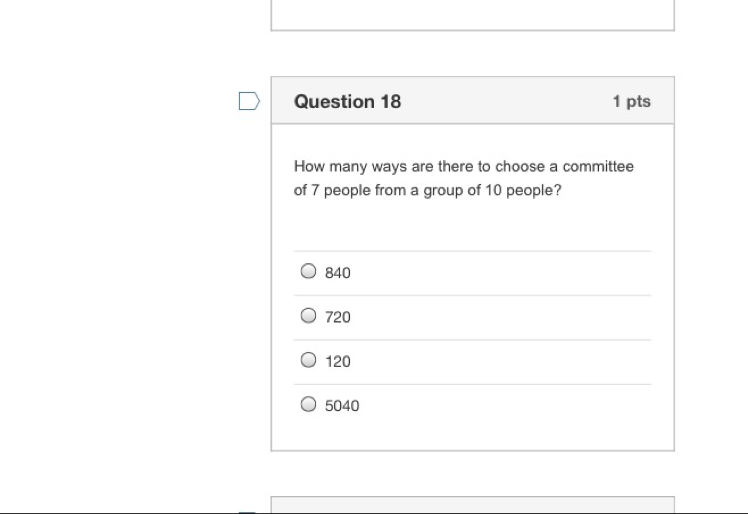Click the 840 answer label text
Image resolution: width=748 pixels, height=514 pixels.
pyautogui.click(x=338, y=273)
